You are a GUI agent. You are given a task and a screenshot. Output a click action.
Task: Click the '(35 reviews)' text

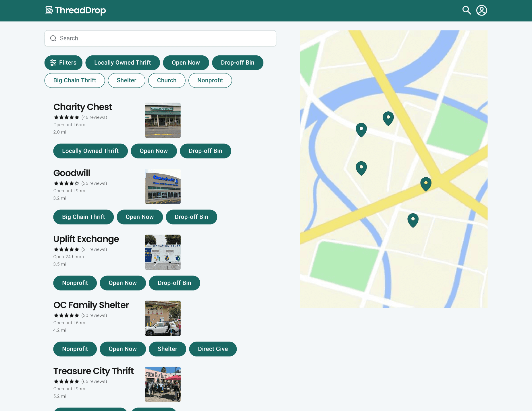tap(94, 183)
